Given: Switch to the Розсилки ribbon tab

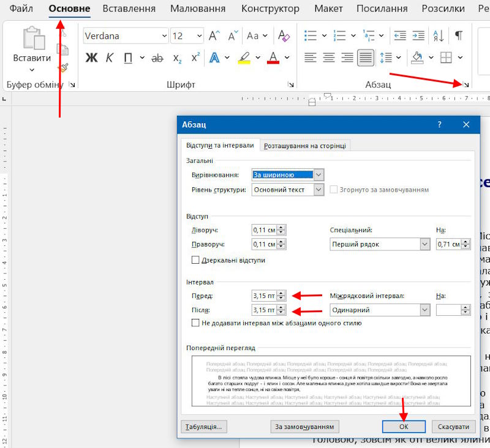Looking at the screenshot, I should [x=443, y=9].
